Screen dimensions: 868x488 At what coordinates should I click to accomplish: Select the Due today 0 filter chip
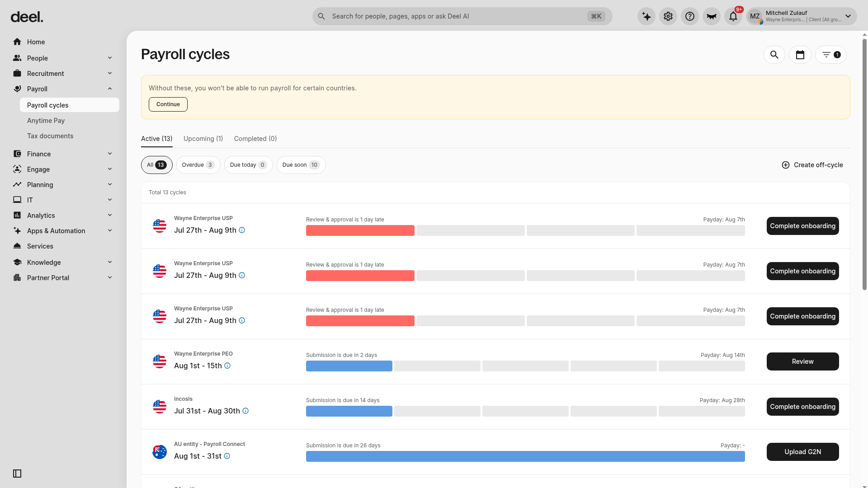tap(248, 165)
